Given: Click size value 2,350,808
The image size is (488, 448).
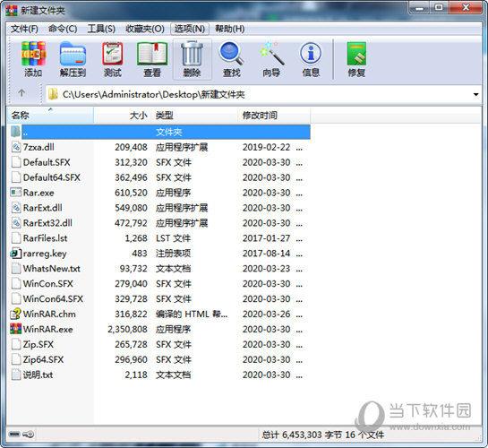Looking at the screenshot, I should click(127, 329).
